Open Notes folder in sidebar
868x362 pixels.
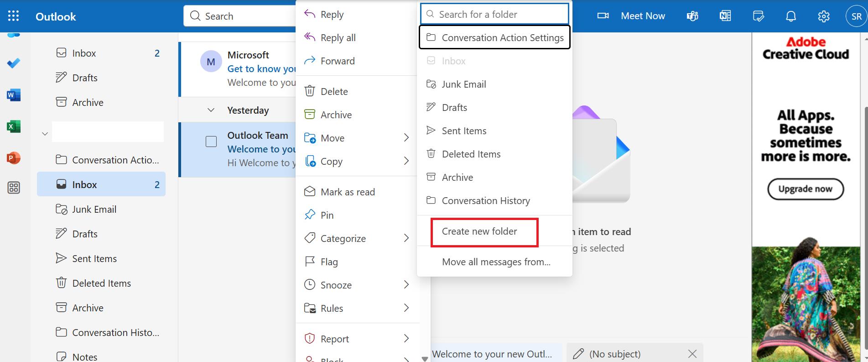pyautogui.click(x=101, y=357)
